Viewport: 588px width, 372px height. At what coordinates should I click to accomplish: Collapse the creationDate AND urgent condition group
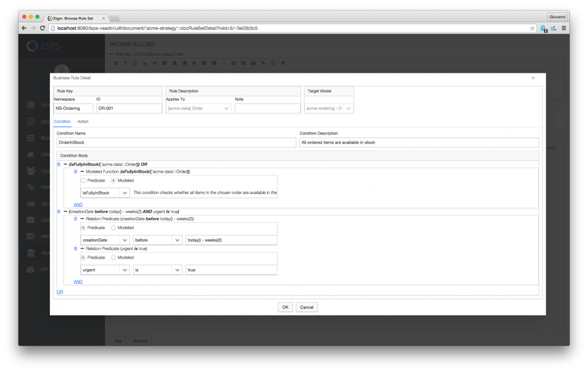65,211
